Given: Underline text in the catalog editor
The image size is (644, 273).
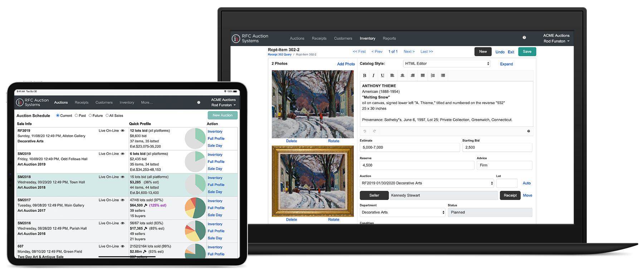Looking at the screenshot, I should click(382, 75).
